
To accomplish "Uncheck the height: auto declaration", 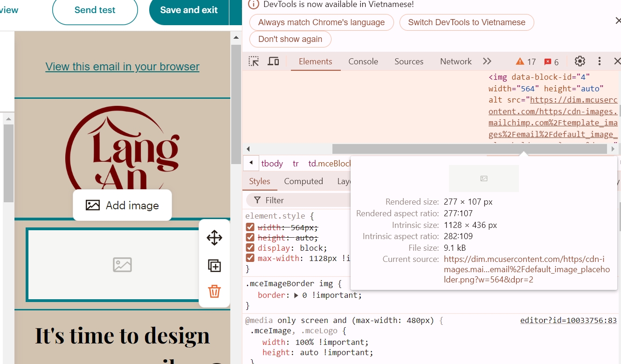I will pos(250,238).
